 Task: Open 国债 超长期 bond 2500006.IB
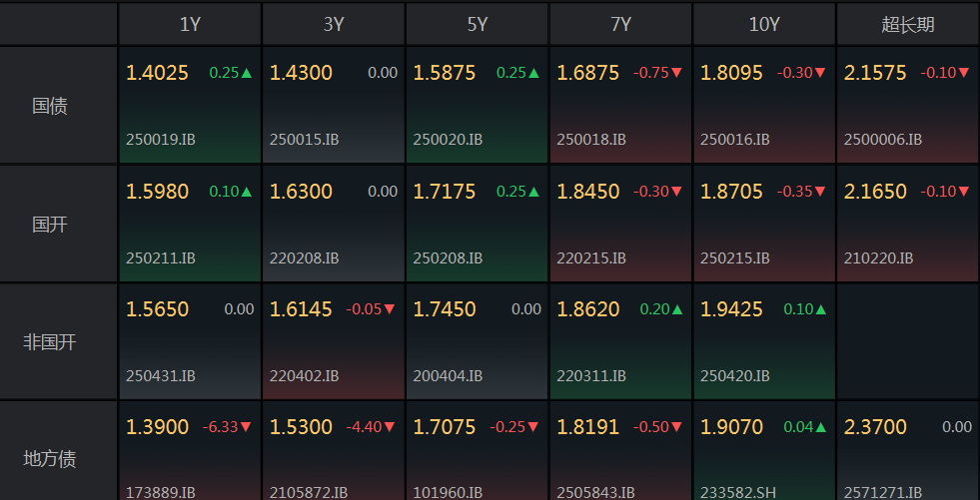[883, 140]
